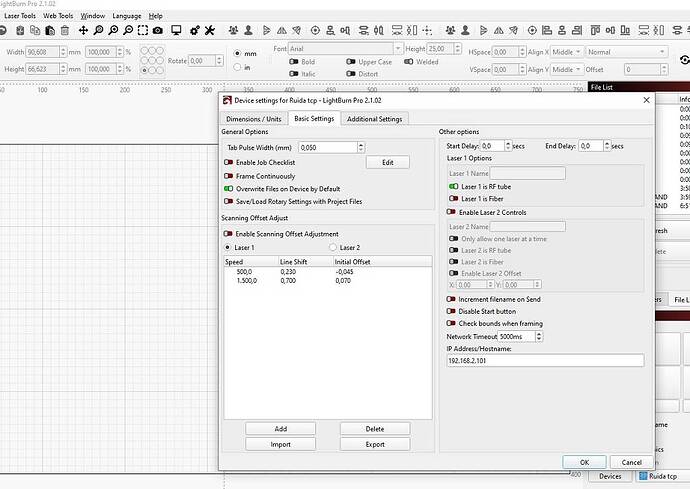This screenshot has width=690, height=489.
Task: Click the Export button
Action: pyautogui.click(x=375, y=444)
